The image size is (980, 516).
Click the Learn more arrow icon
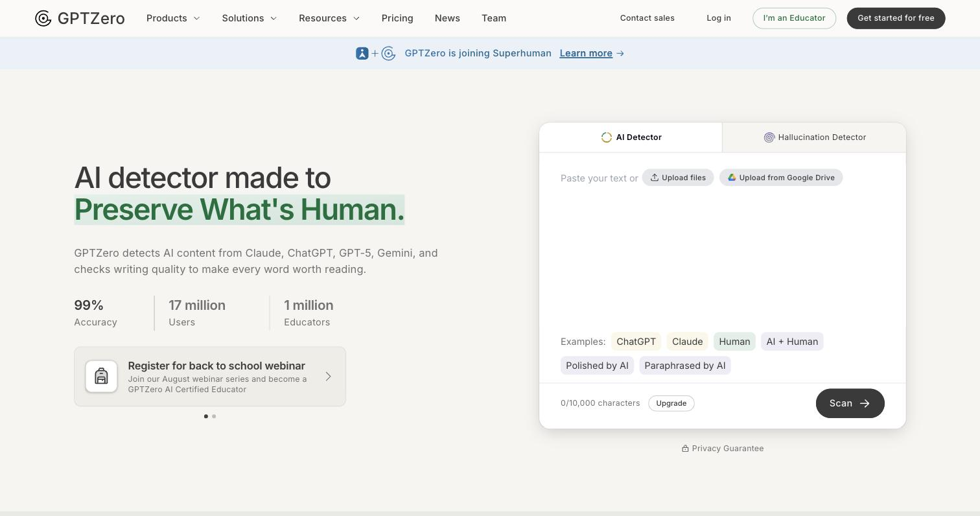[x=620, y=53]
